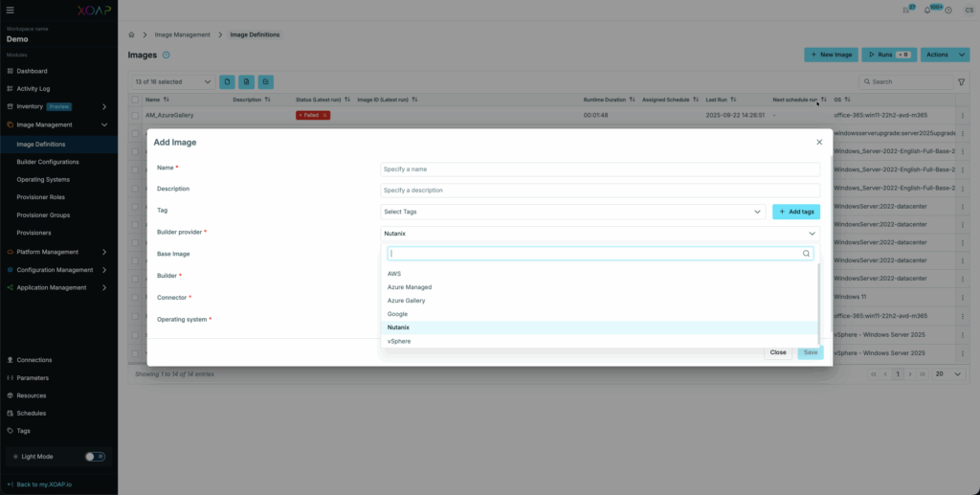The width and height of the screenshot is (980, 495).
Task: Close the Add Image dialog with X
Action: 819,142
